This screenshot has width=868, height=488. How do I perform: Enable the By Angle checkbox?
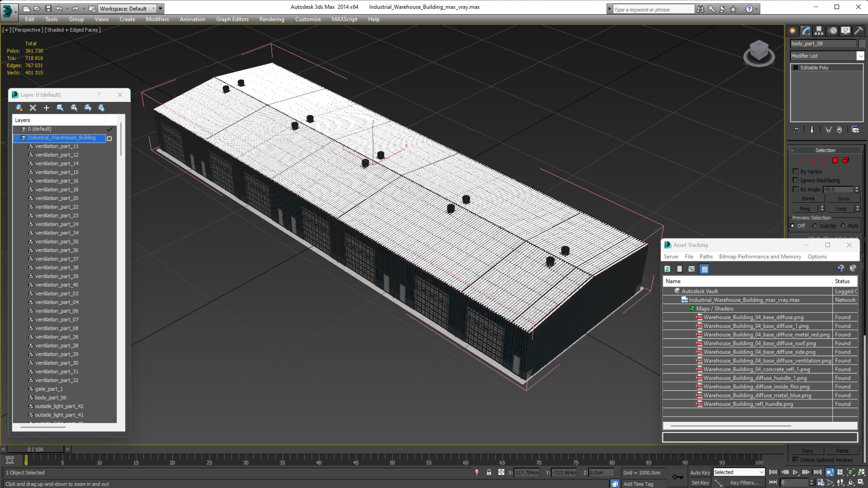(x=796, y=189)
